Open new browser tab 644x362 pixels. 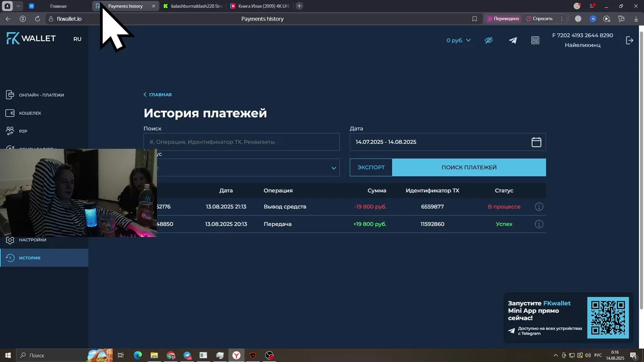pos(299,6)
